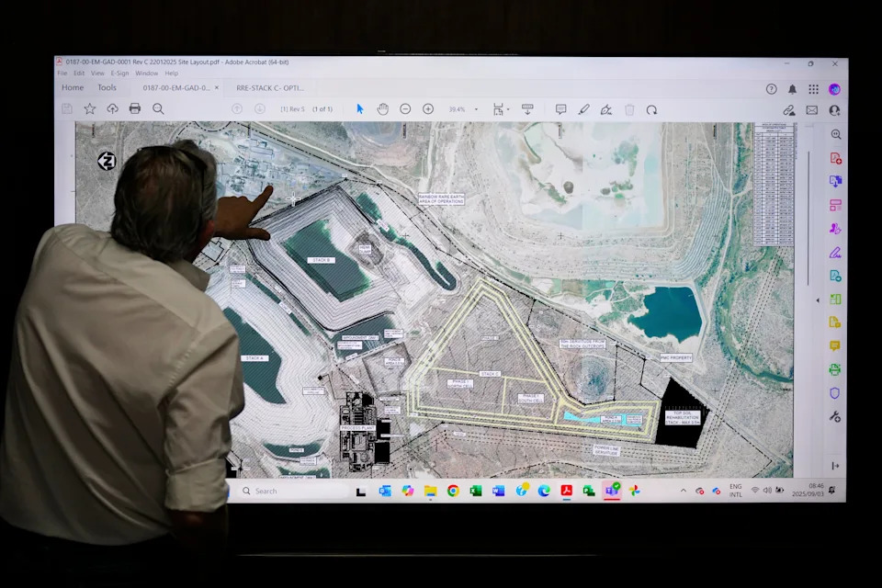
Task: Zoom out with minus button
Action: click(x=405, y=109)
